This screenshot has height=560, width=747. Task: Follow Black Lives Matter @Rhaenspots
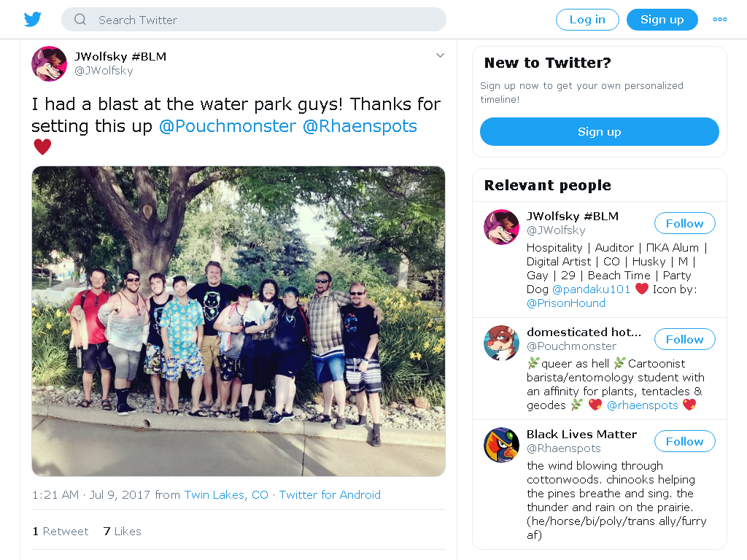coord(684,441)
